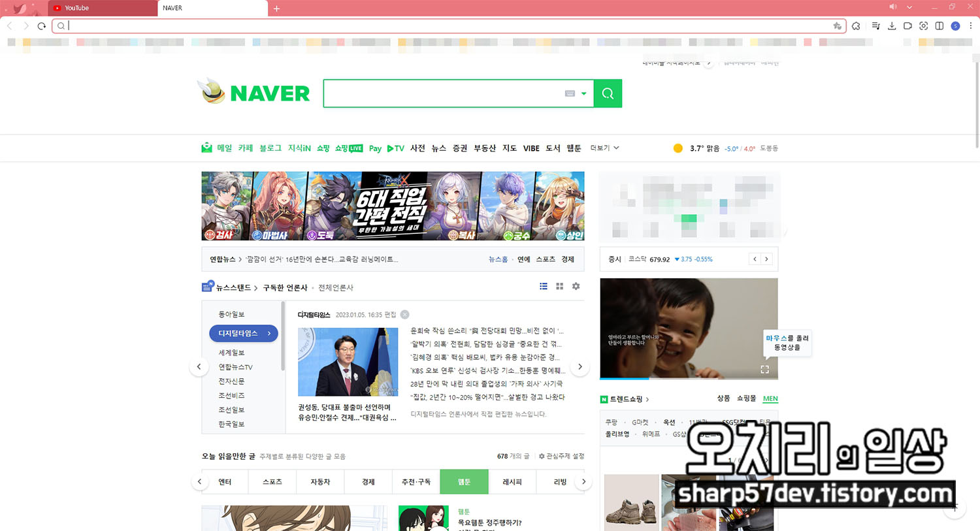Open 관심주제 설정 settings
The image size is (980, 531).
[561, 456]
